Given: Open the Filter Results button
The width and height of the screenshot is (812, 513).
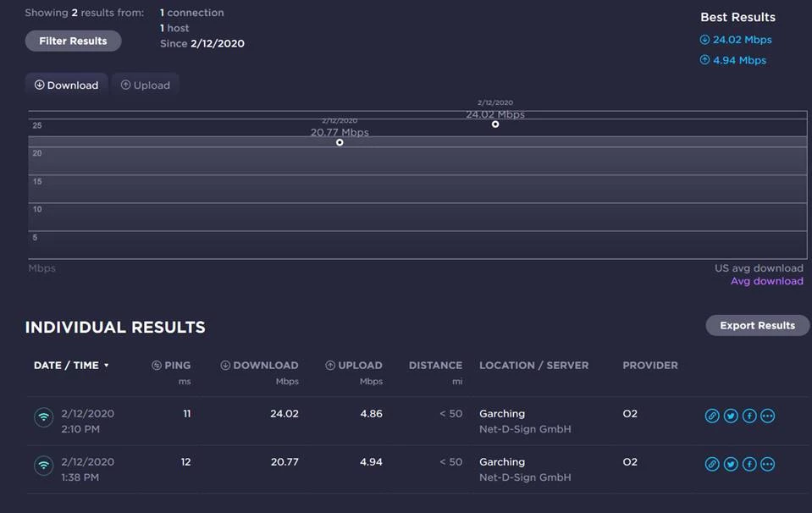Looking at the screenshot, I should point(73,41).
